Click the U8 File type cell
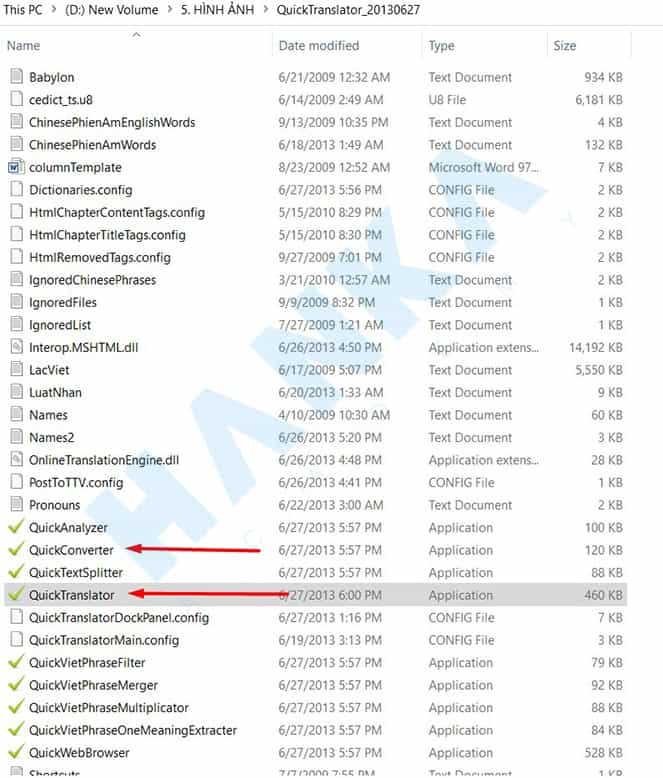Image resolution: width=663 pixels, height=778 pixels. [447, 100]
